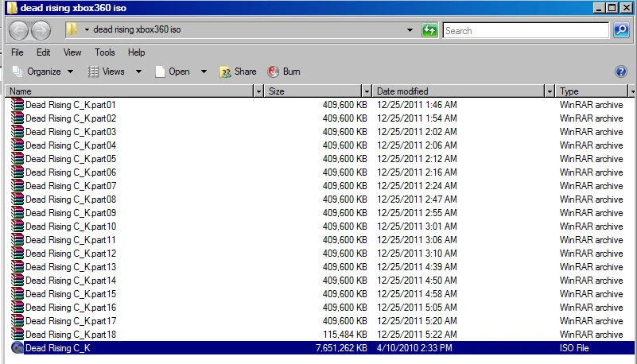The width and height of the screenshot is (637, 364).
Task: Open the Tools menu
Action: click(105, 52)
